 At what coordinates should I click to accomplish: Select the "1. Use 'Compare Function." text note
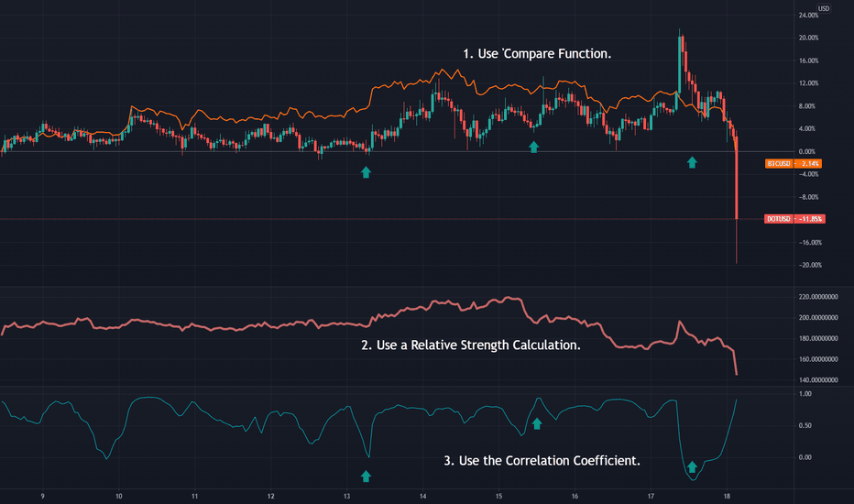[x=537, y=54]
